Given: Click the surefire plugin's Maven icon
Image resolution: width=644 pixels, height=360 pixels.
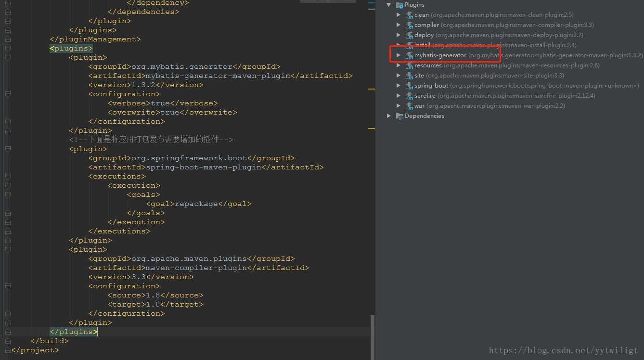Looking at the screenshot, I should [x=409, y=96].
